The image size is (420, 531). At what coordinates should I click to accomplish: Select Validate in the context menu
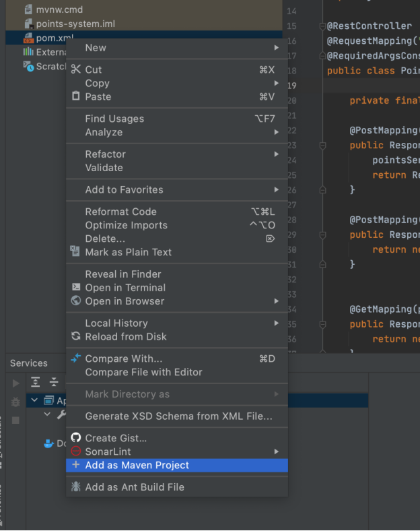(177, 168)
